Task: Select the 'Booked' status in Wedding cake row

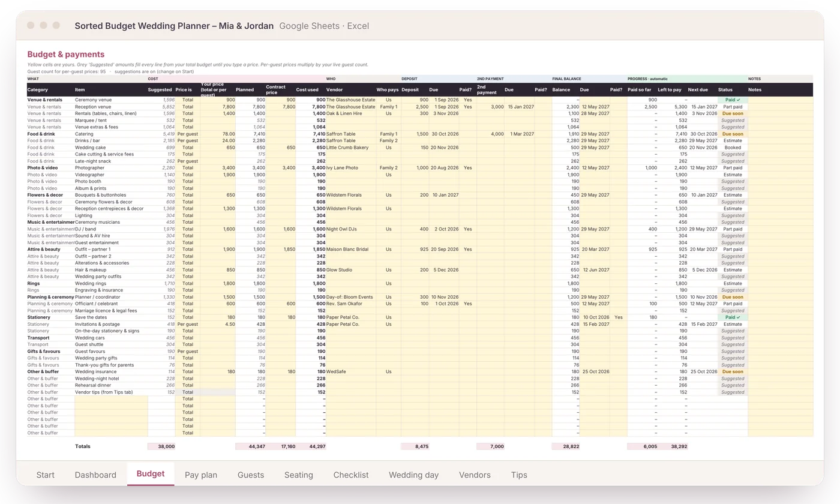Action: coord(733,148)
